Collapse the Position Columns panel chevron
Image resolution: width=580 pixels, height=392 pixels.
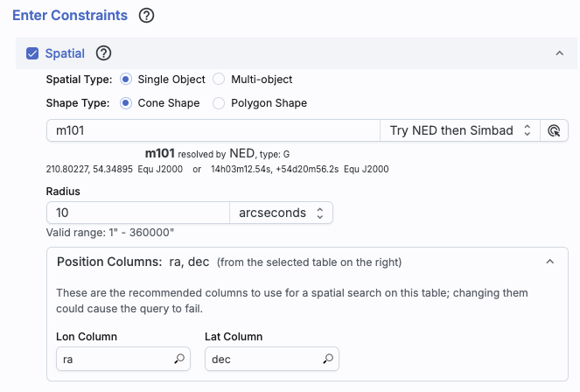pos(549,262)
